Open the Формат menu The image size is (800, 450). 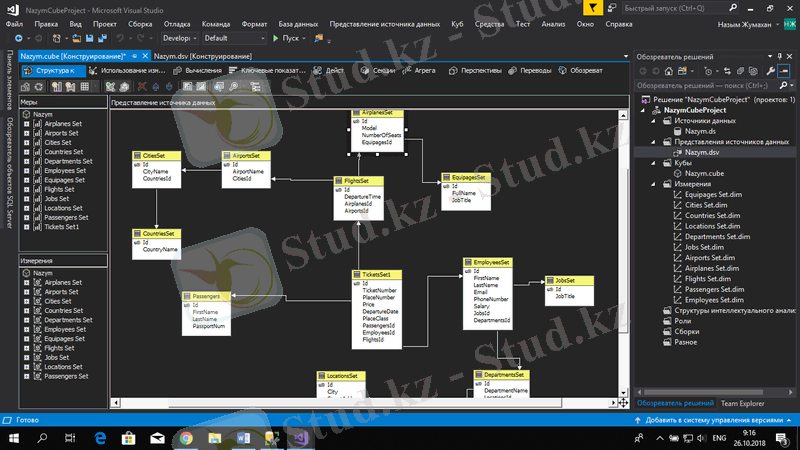coord(254,24)
